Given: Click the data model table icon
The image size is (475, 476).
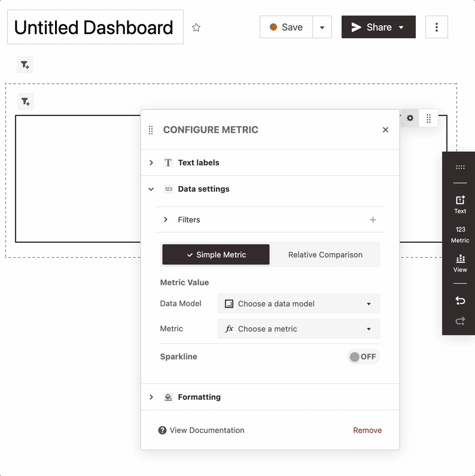Looking at the screenshot, I should coord(229,304).
